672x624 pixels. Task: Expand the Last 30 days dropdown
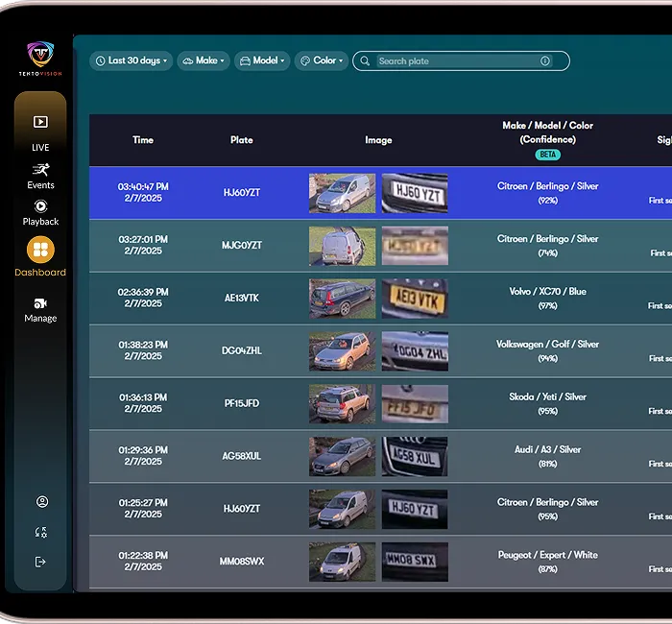pos(132,60)
